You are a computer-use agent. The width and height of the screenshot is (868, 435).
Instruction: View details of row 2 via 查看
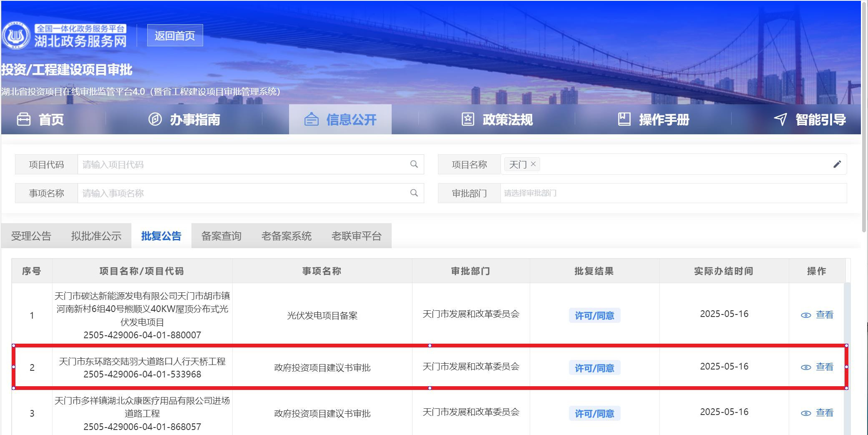[x=817, y=367]
